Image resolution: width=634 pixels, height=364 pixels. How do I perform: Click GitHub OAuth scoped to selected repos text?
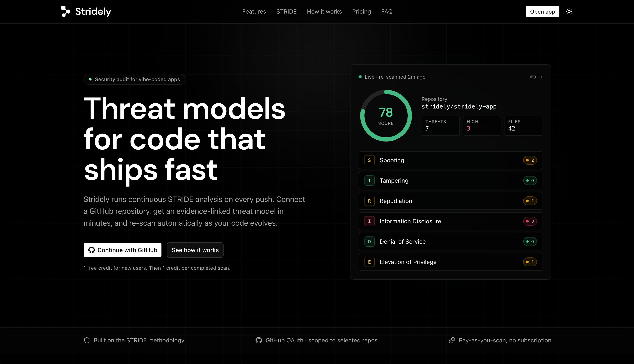[321, 340]
